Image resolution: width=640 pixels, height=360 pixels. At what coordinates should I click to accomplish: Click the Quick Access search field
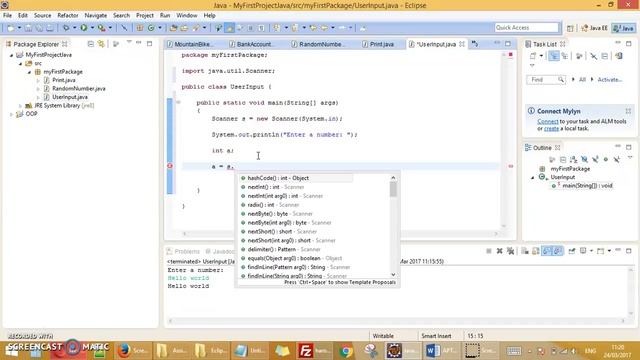click(526, 28)
